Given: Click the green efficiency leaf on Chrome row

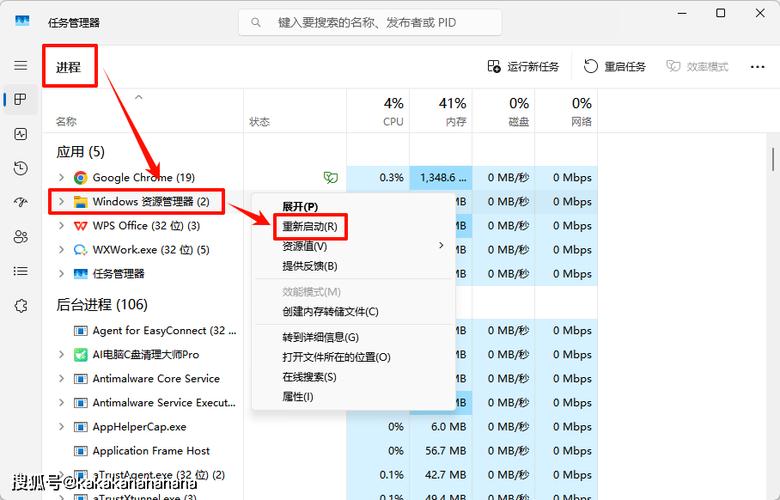Looking at the screenshot, I should pyautogui.click(x=331, y=178).
